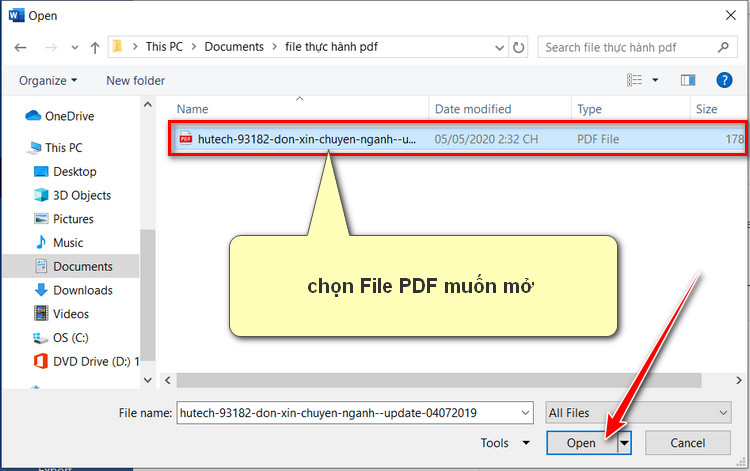Screen dimensions: 750x471
Task: Click the Documents breadcrumb in the address bar
Action: click(x=234, y=47)
